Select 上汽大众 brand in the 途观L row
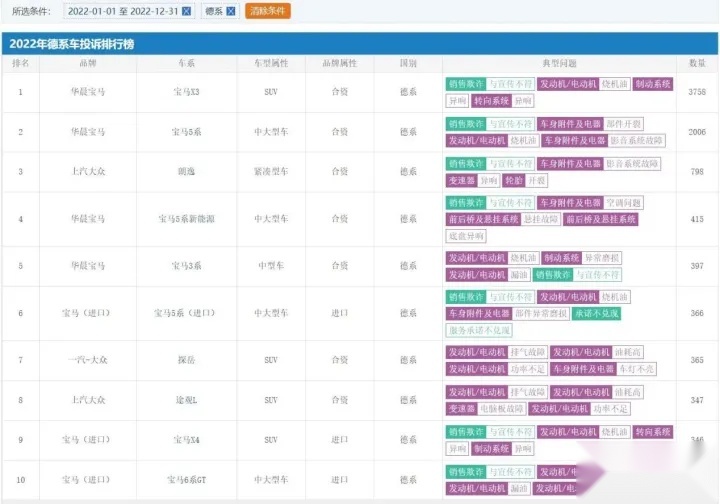 88,400
